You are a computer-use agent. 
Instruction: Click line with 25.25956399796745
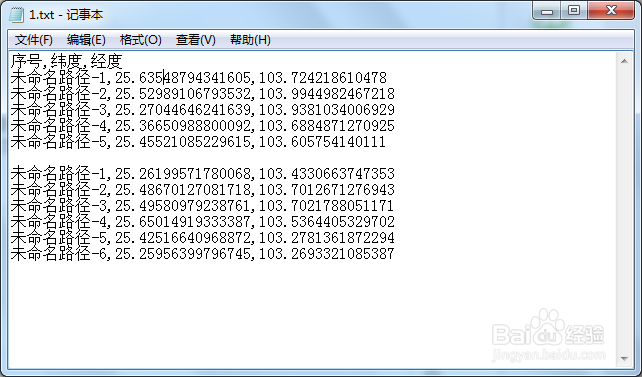pos(203,254)
